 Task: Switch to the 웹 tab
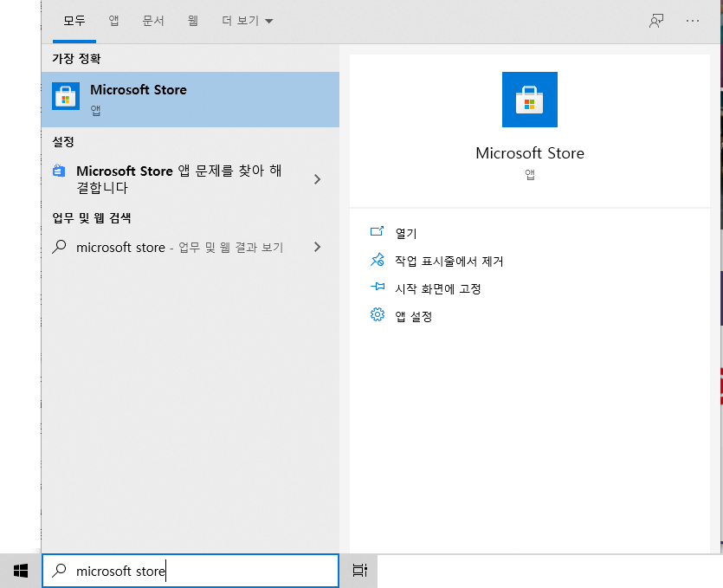[193, 21]
